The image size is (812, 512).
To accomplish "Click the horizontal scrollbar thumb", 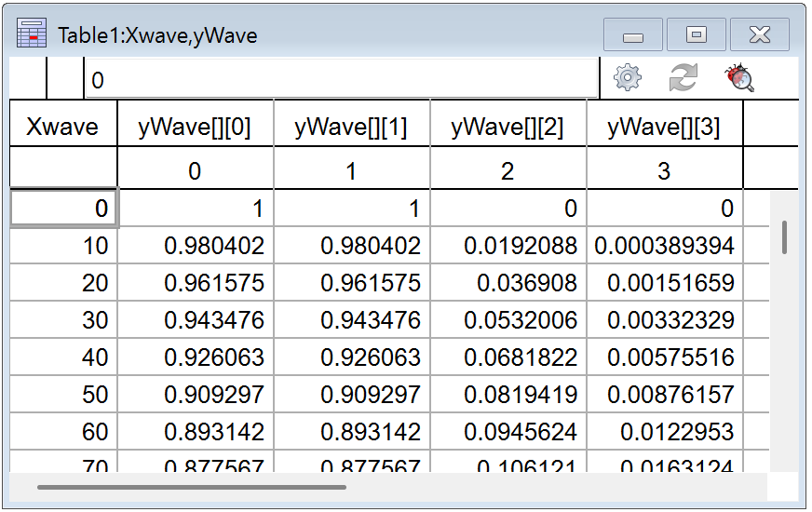I will point(191,486).
